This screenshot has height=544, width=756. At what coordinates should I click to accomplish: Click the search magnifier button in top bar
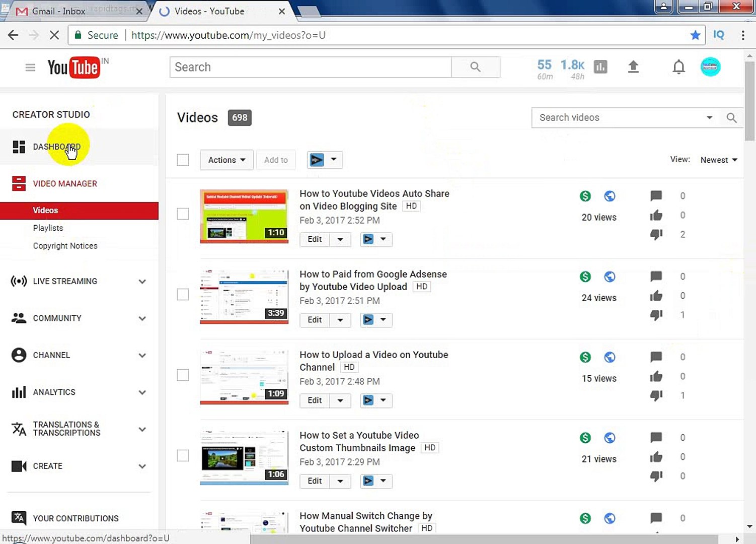tap(475, 67)
